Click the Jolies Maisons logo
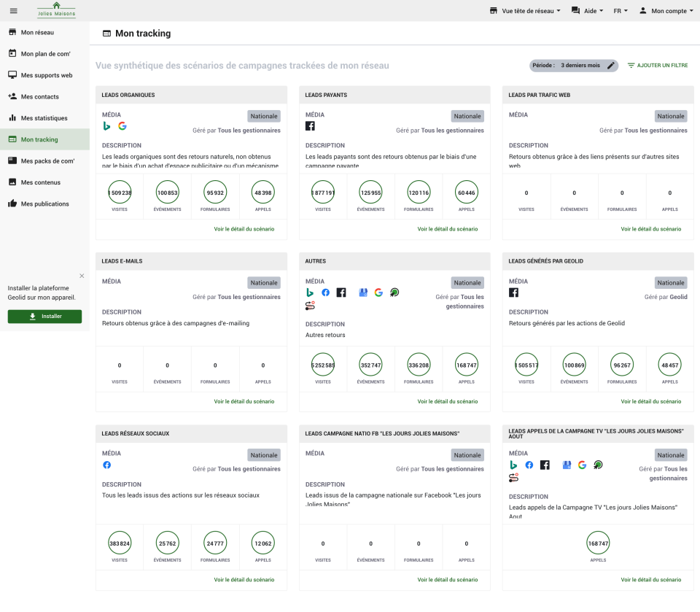The width and height of the screenshot is (700, 612). coord(56,11)
